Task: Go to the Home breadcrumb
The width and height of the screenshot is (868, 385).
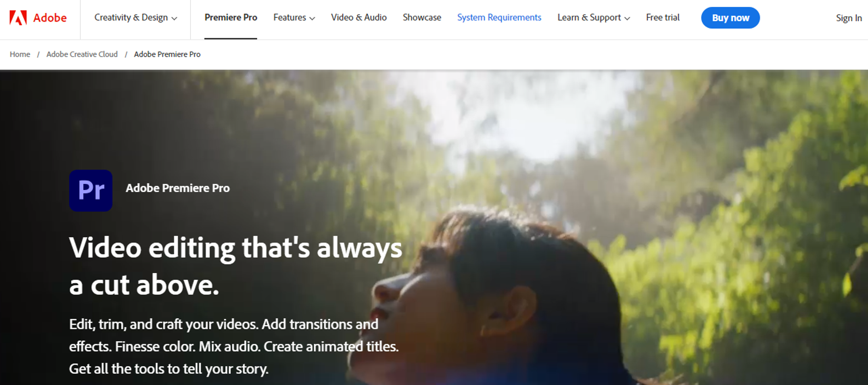Action: (x=20, y=54)
